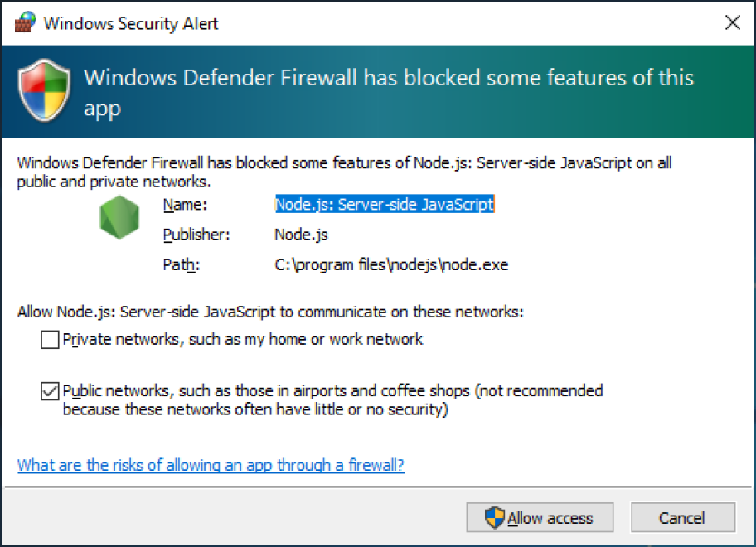
Task: Click the Path label
Action: (x=182, y=264)
